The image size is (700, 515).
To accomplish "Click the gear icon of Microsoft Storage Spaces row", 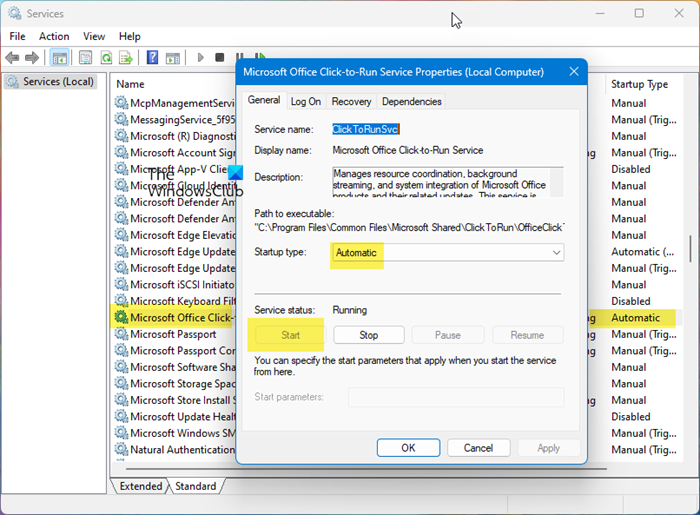I will 121,383.
